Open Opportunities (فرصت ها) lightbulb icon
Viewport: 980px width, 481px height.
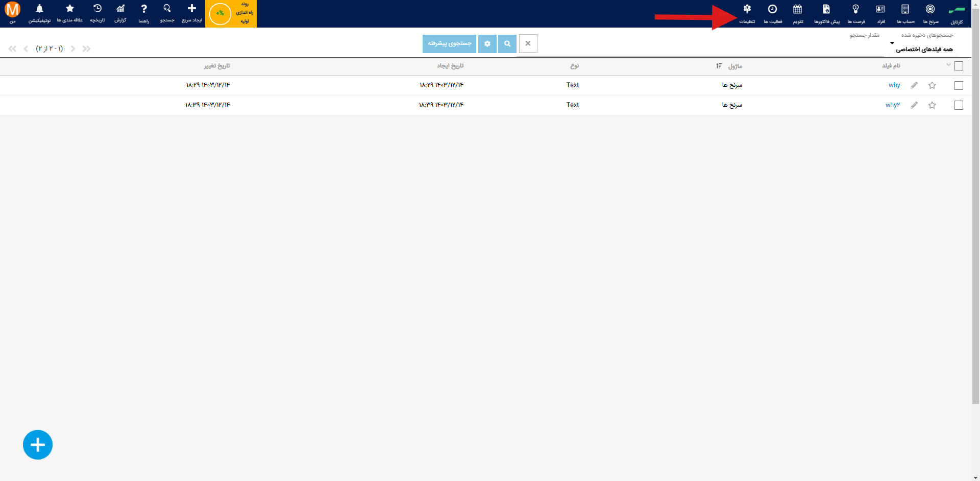point(856,14)
